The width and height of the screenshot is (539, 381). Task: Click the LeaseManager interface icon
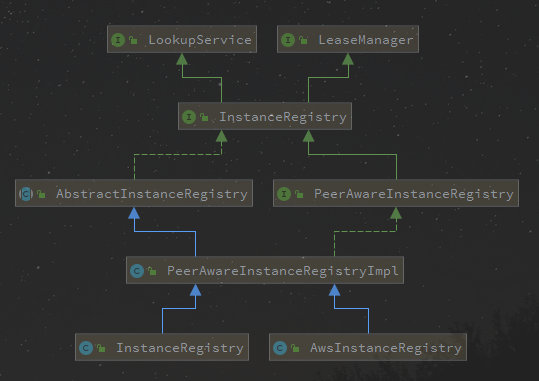pos(288,40)
